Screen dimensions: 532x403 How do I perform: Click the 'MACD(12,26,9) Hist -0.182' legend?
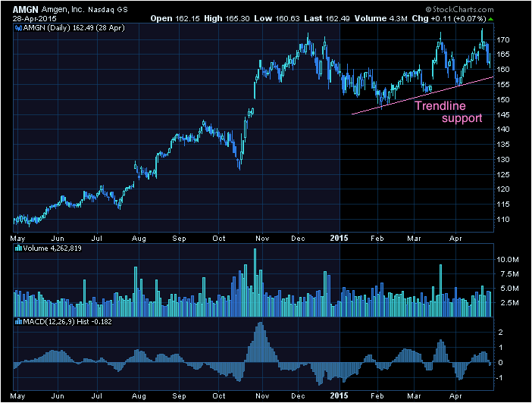click(x=67, y=322)
